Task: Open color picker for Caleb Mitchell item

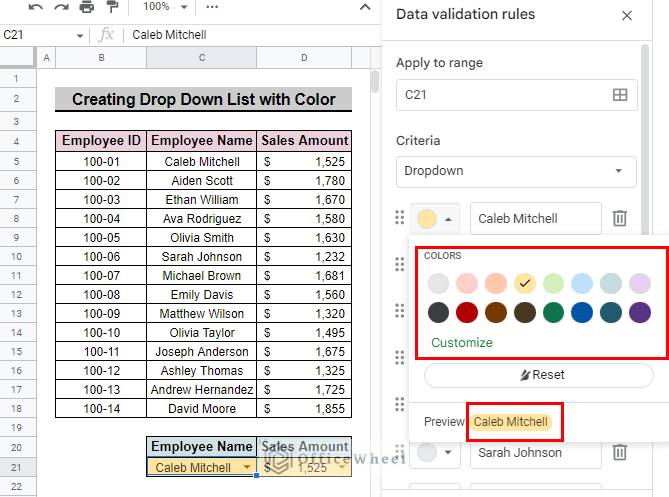Action: 435,219
